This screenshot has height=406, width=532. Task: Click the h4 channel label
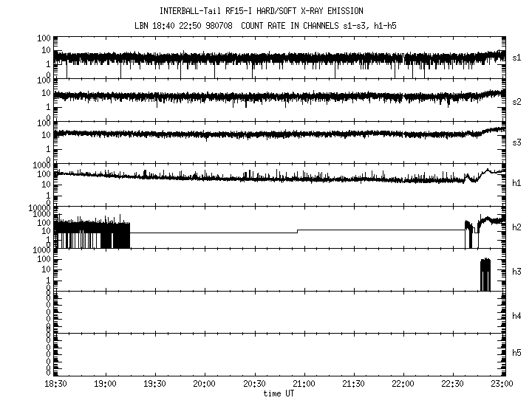tap(517, 316)
